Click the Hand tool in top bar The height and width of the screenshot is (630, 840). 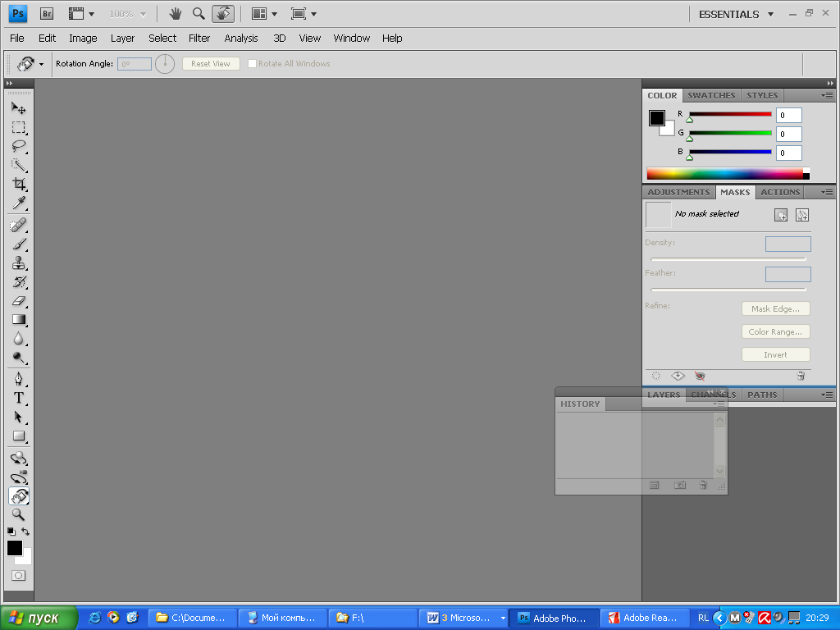(x=176, y=14)
